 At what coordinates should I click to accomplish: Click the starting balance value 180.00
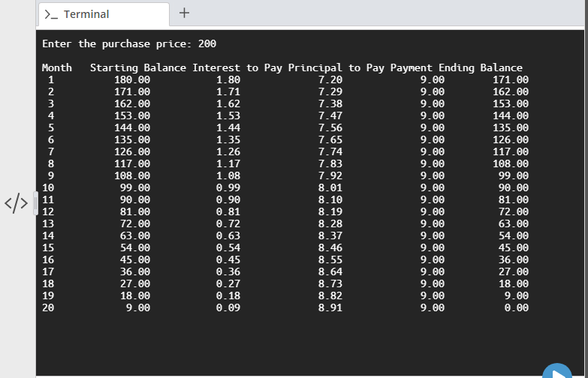pos(132,79)
